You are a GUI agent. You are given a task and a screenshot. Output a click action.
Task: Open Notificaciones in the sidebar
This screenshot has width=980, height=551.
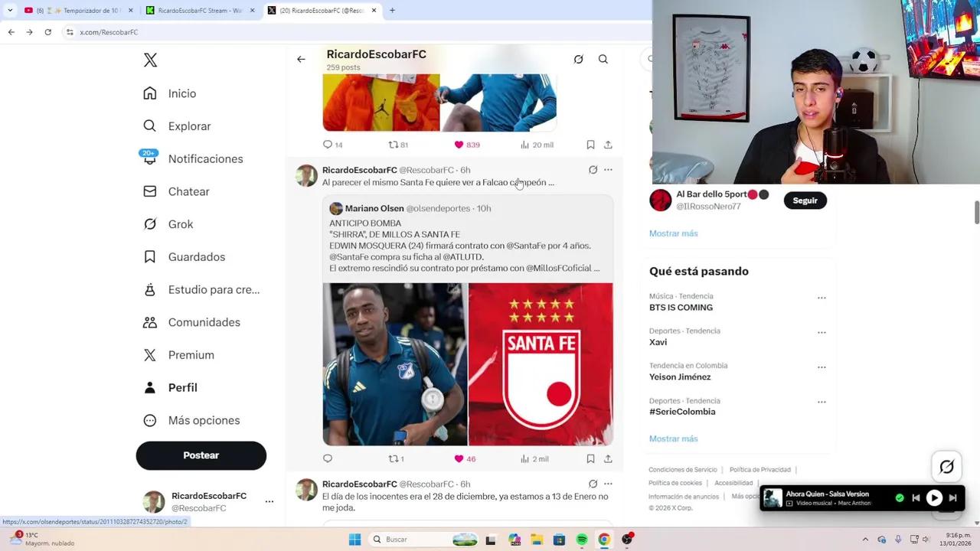192,158
